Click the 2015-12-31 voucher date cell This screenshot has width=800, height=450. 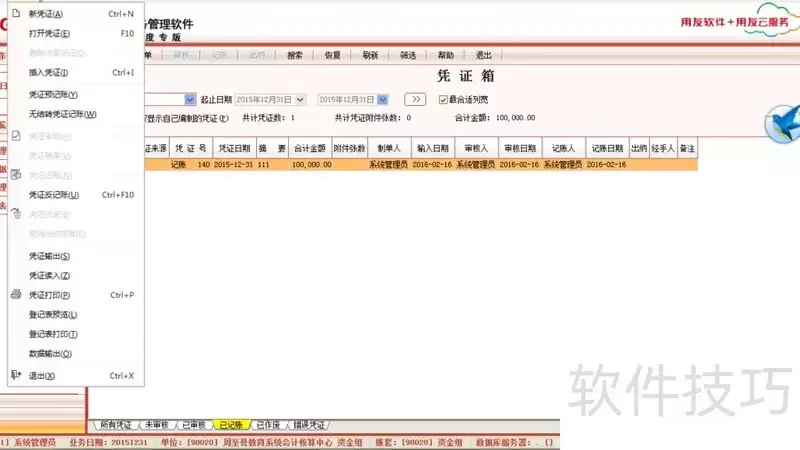click(233, 164)
